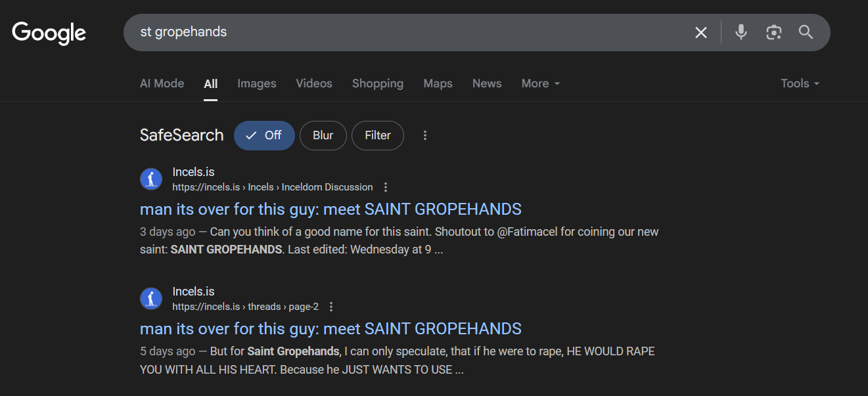Switch to News tab
This screenshot has height=396, width=868.
coord(487,83)
